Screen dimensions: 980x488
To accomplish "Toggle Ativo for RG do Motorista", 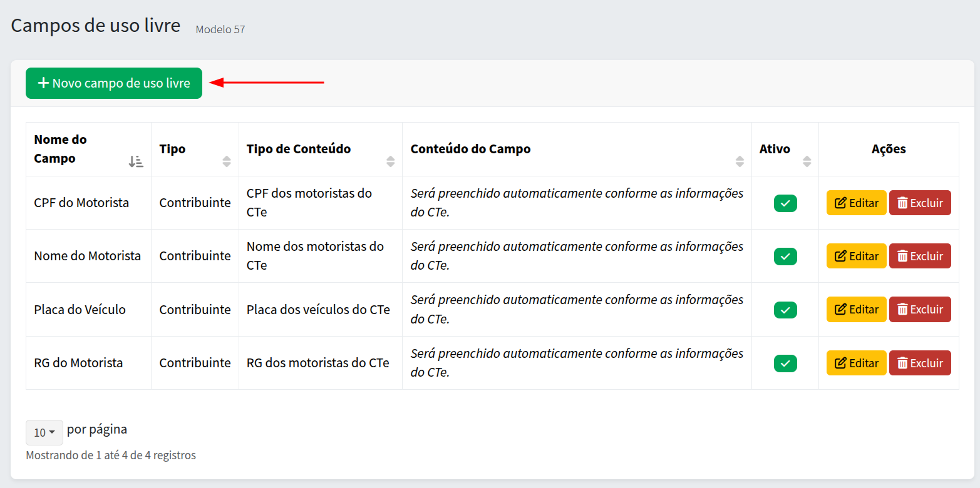I will (x=785, y=363).
